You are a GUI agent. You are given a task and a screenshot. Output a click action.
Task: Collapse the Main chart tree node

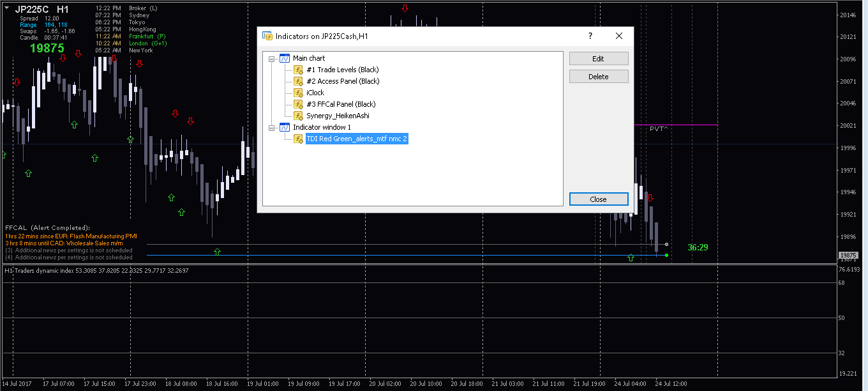[x=272, y=58]
